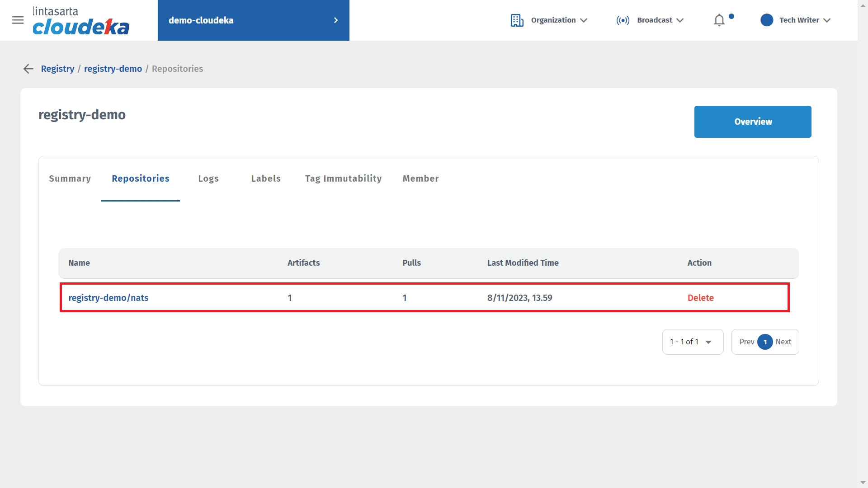Click the Lintasarta Cloudeka logo
868x488 pixels.
coord(80,21)
